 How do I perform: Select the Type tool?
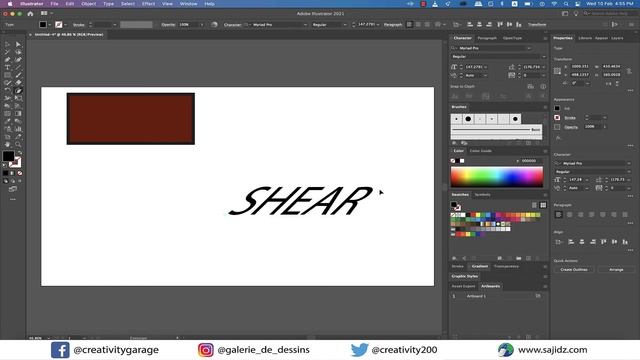[7, 68]
